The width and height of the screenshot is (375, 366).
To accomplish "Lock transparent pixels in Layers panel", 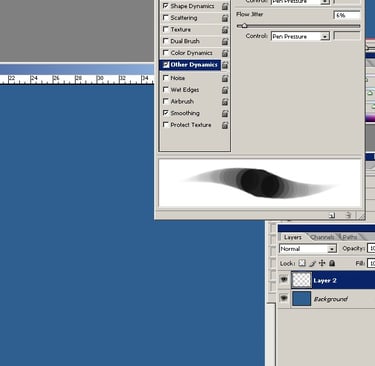I will [302, 263].
